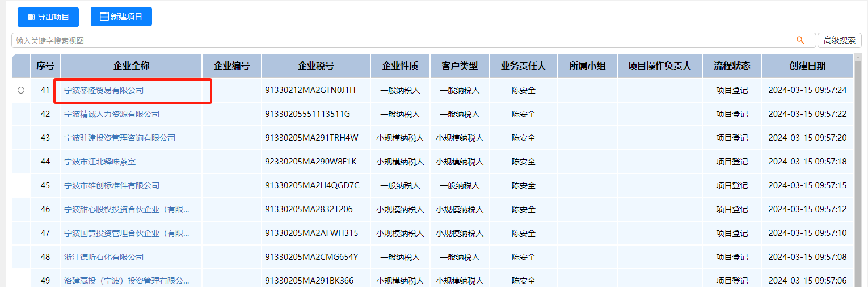Open 宁波国慧投资管理合伙企业 link
Screen dimensions: 868x287
[127, 233]
